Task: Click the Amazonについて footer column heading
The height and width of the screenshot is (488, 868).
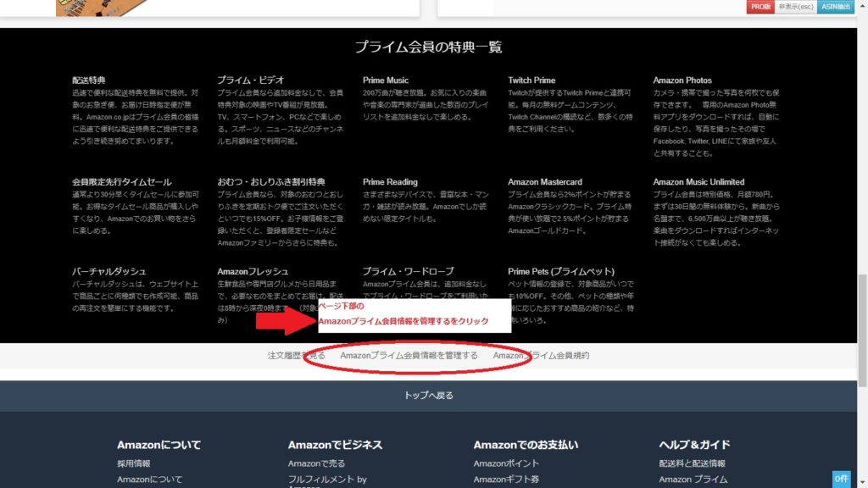Action: pos(159,445)
